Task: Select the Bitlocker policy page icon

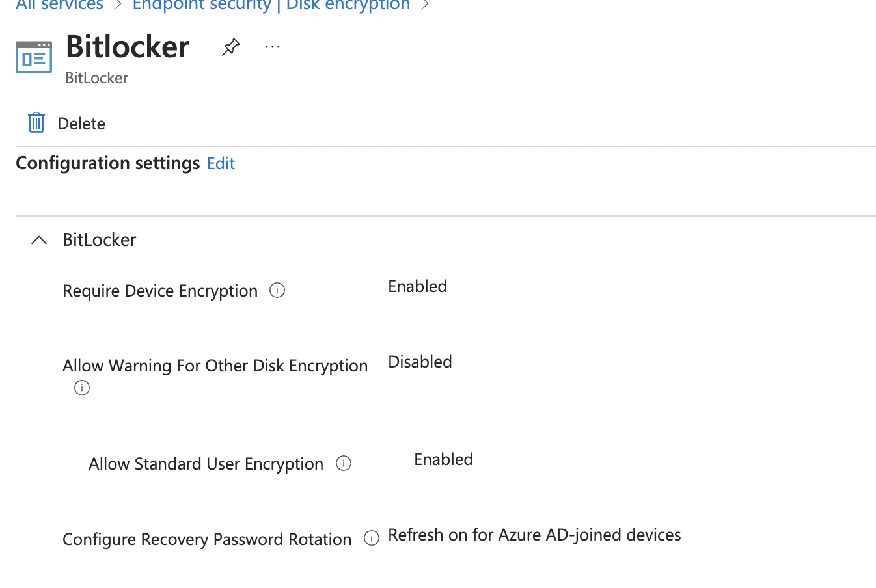Action: tap(33, 57)
